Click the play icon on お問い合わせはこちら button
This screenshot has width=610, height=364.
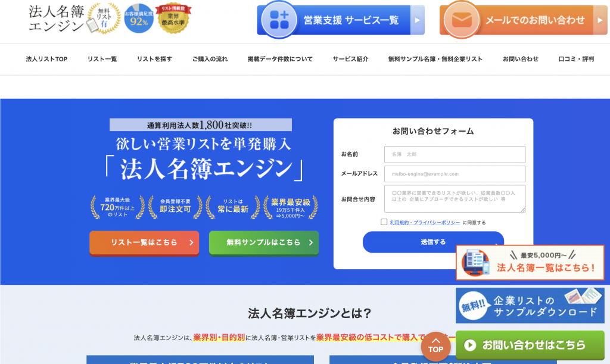pos(470,345)
